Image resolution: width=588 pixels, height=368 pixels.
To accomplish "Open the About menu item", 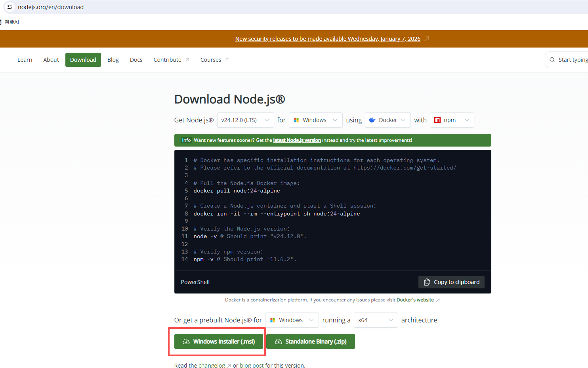I will coord(51,60).
